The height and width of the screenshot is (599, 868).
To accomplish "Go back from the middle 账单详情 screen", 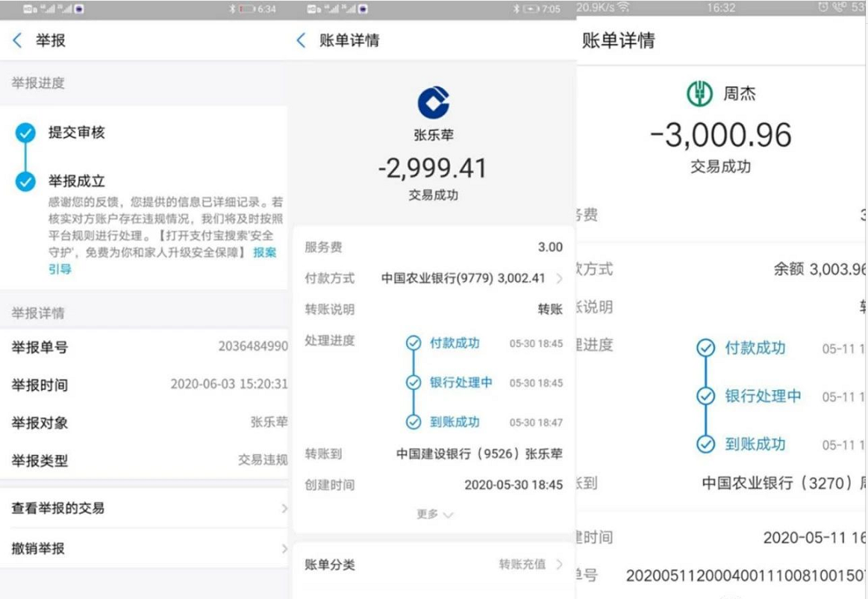I will coord(302,40).
